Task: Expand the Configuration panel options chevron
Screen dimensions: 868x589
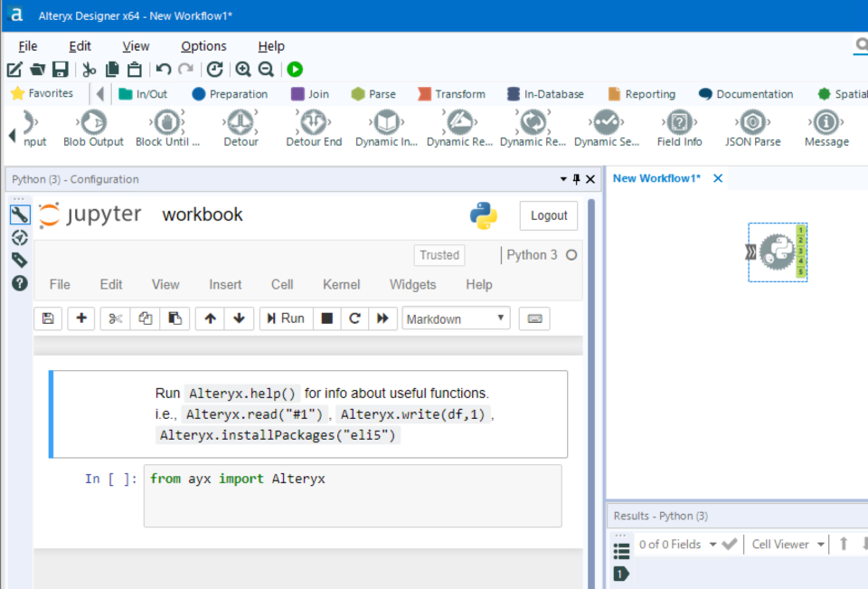Action: [565, 179]
